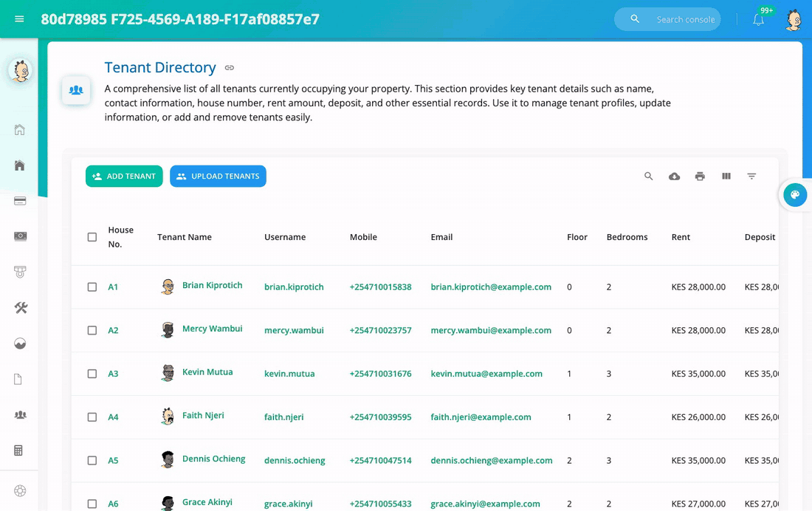
Task: Toggle the select-all rows checkbox
Action: pos(92,237)
